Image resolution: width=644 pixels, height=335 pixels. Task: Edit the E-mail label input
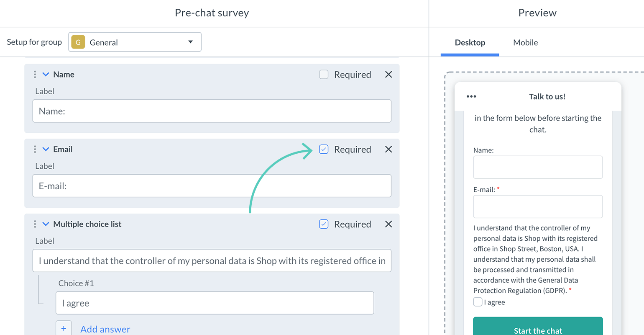[x=212, y=186]
